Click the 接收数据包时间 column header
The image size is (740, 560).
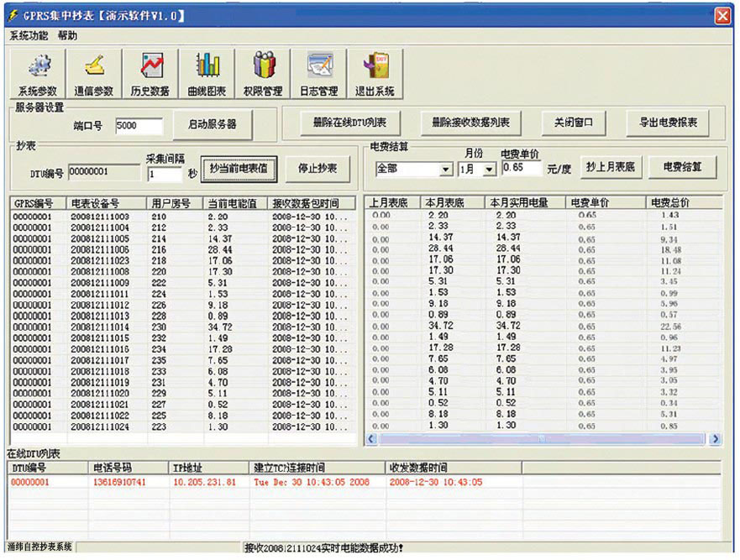click(x=312, y=203)
